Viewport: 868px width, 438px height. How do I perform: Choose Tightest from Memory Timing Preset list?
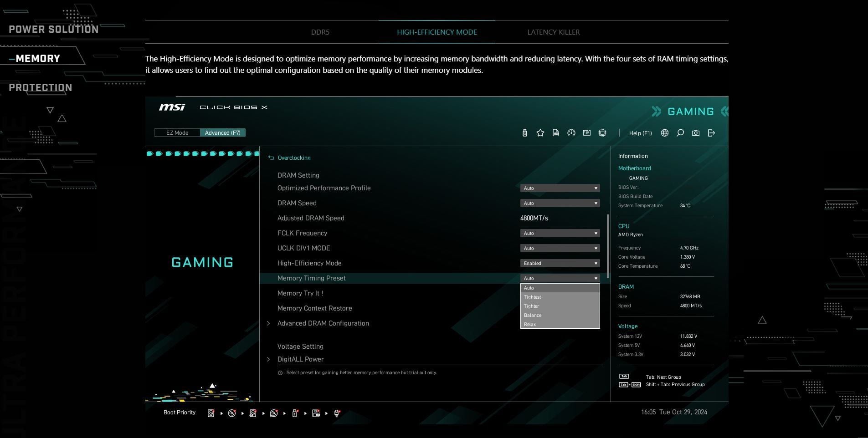click(532, 297)
